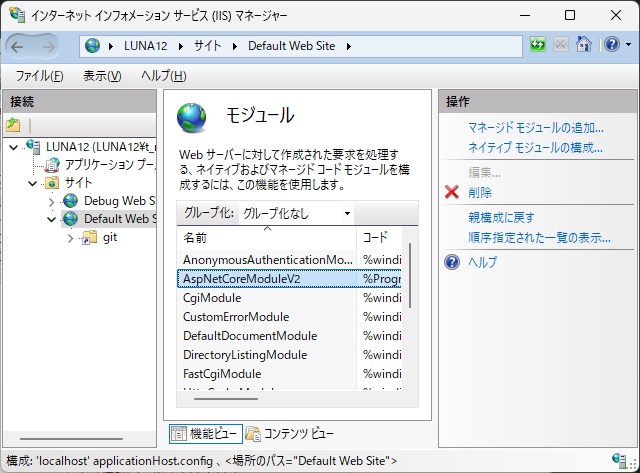The image size is (640, 473).
Task: Expand the Debug Web Site node
Action: [x=51, y=201]
